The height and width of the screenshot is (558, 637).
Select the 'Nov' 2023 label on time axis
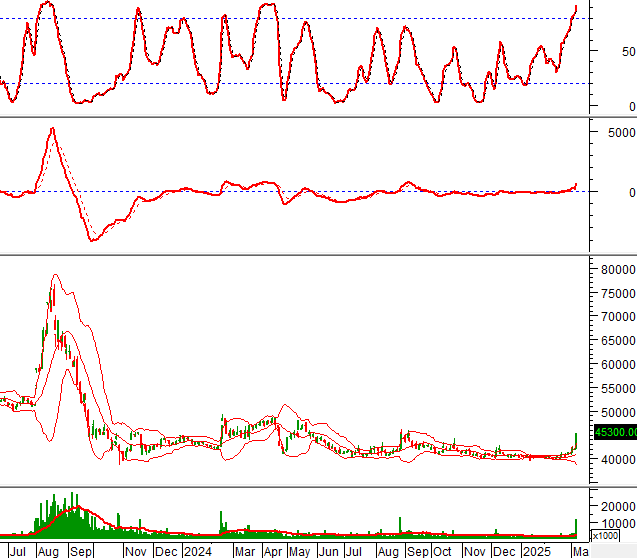pos(135,552)
